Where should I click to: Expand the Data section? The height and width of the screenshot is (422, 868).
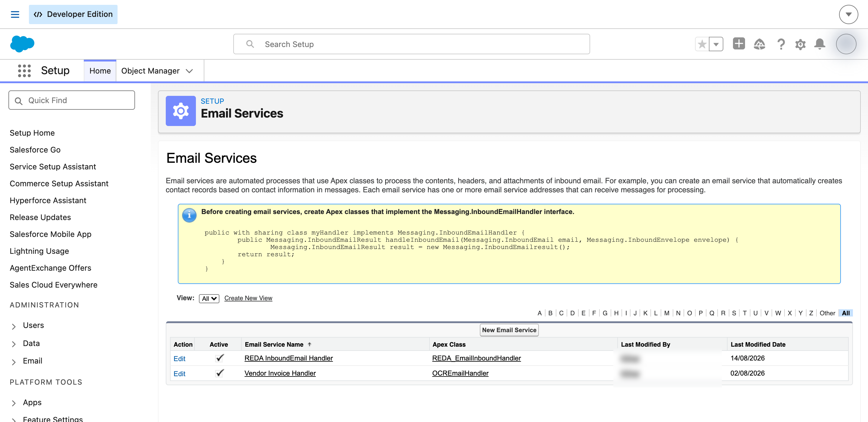pos(14,344)
